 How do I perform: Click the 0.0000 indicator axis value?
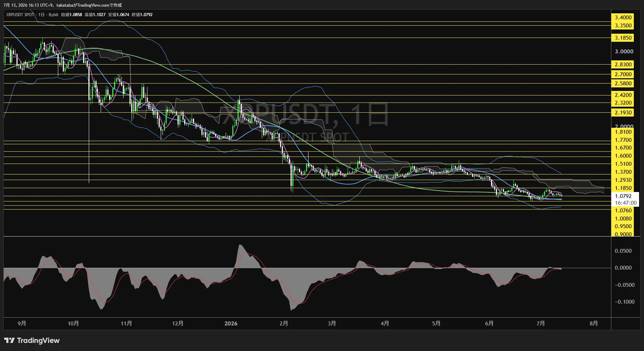623,268
